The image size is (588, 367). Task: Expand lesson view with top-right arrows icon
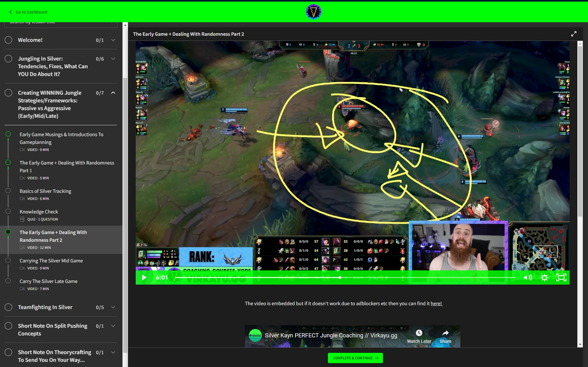pyautogui.click(x=573, y=34)
